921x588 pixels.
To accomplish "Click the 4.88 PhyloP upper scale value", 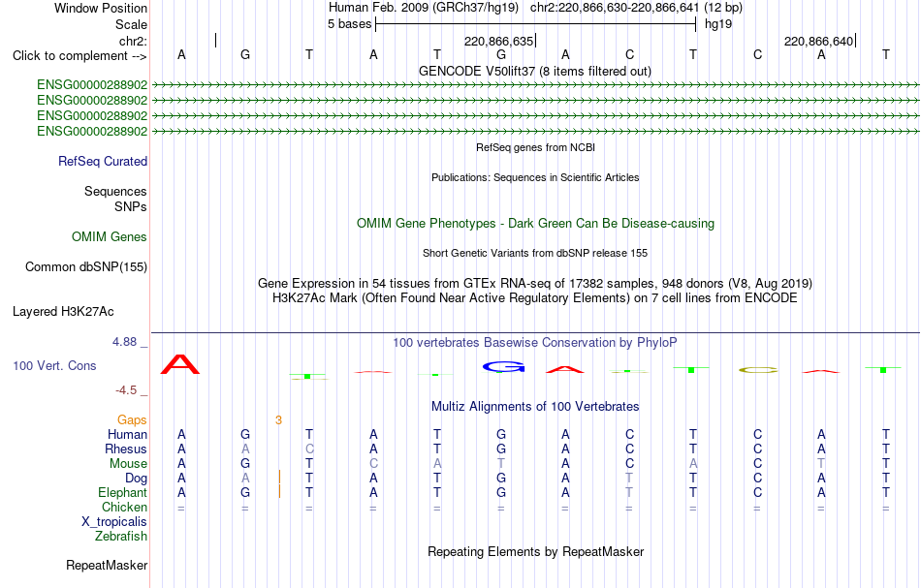I will (x=124, y=342).
